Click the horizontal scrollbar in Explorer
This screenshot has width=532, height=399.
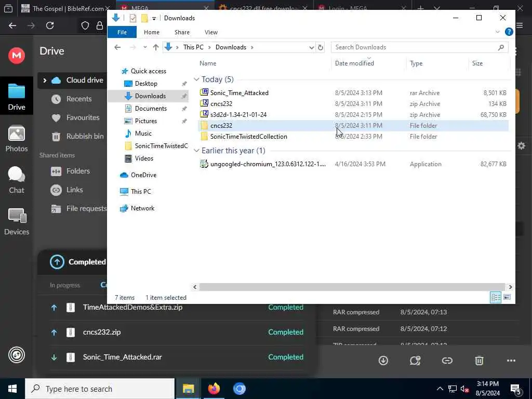(352, 287)
